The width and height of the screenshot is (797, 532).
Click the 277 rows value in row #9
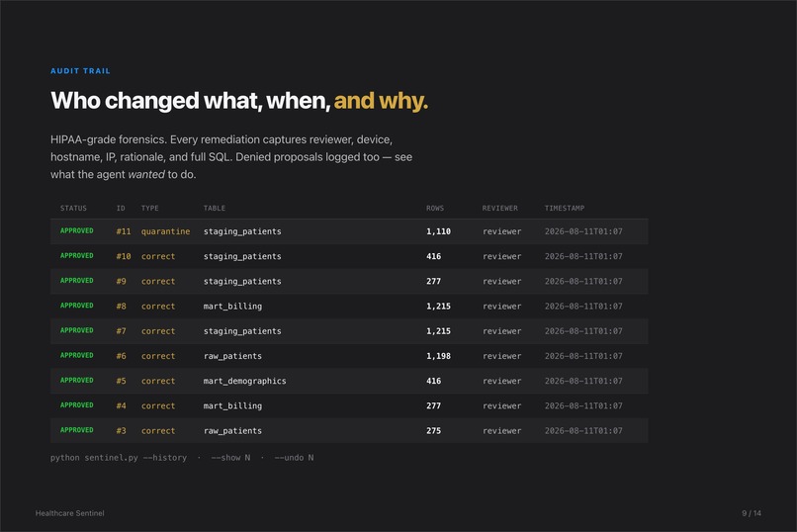pos(433,281)
